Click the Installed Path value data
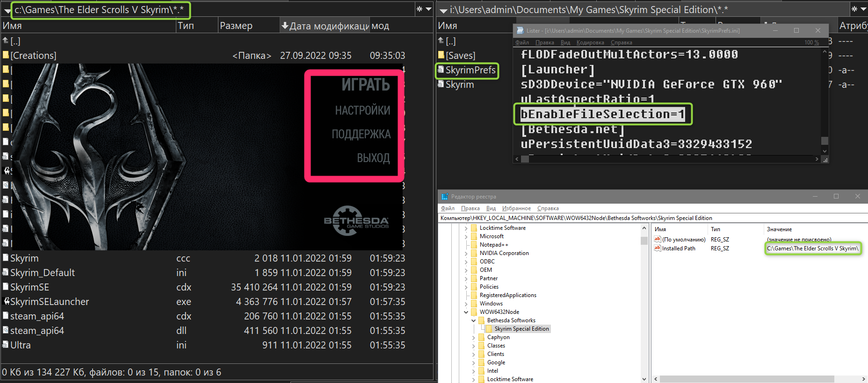 [x=813, y=248]
